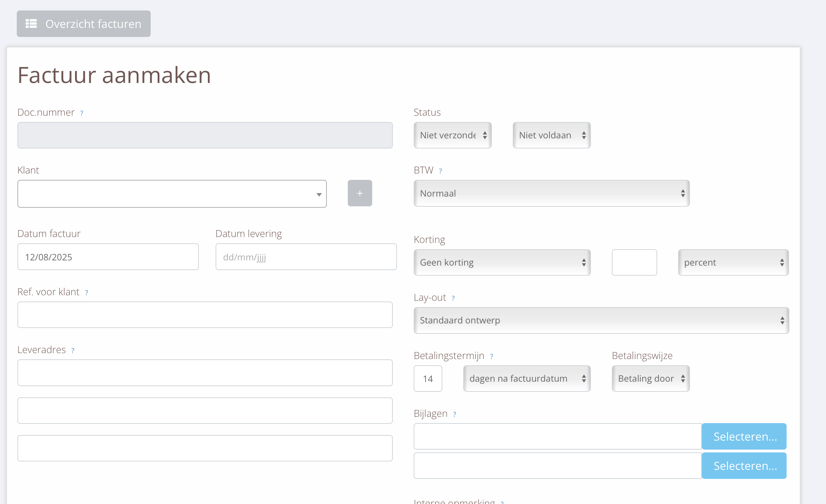Click the Betalingstermijn days field showing 14

coord(428,379)
